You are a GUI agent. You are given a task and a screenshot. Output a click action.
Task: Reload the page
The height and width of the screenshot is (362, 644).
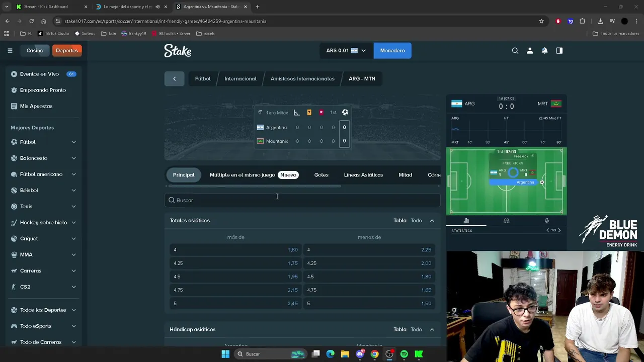(31, 21)
